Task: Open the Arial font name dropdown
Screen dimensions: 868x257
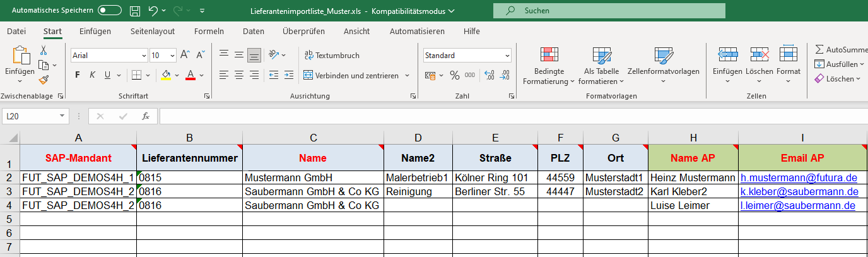Action: (108, 55)
